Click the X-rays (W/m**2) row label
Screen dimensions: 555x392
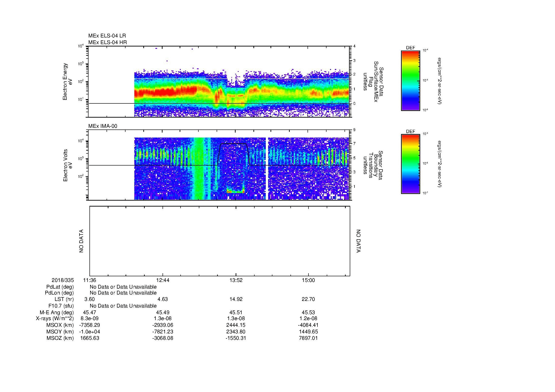tap(55, 318)
